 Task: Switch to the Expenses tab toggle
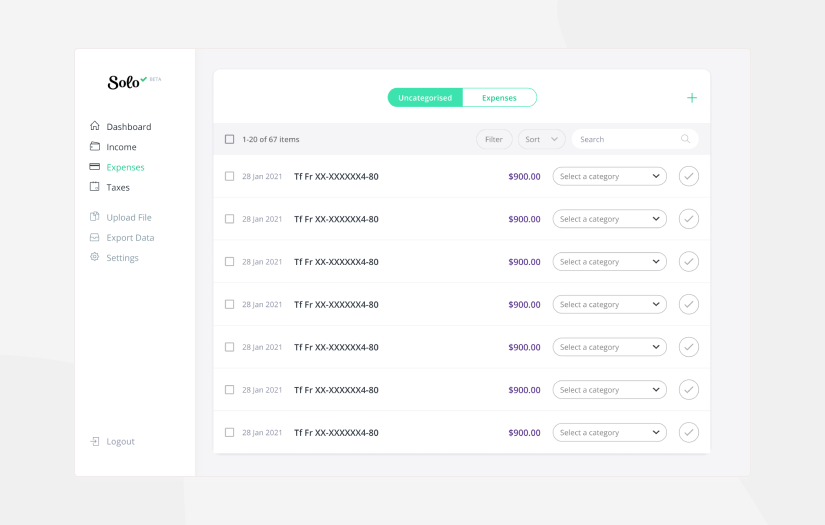499,98
